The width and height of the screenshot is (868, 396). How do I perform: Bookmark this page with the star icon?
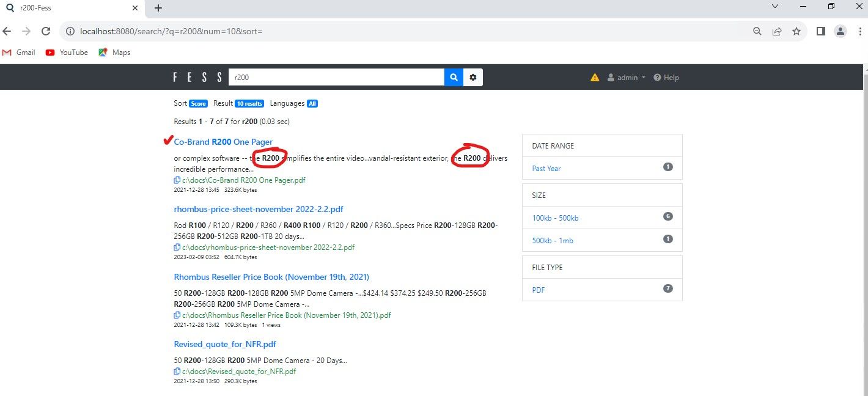pyautogui.click(x=796, y=31)
